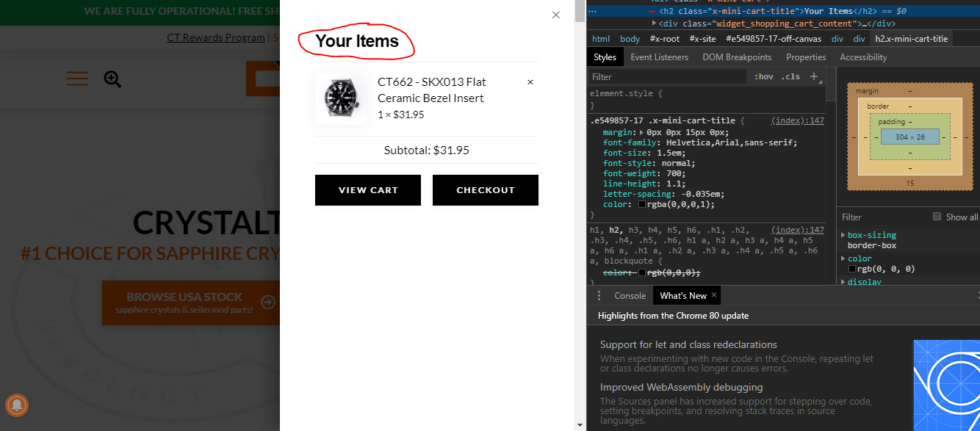
Task: Open DOM Breakpoints tab
Action: [x=737, y=57]
